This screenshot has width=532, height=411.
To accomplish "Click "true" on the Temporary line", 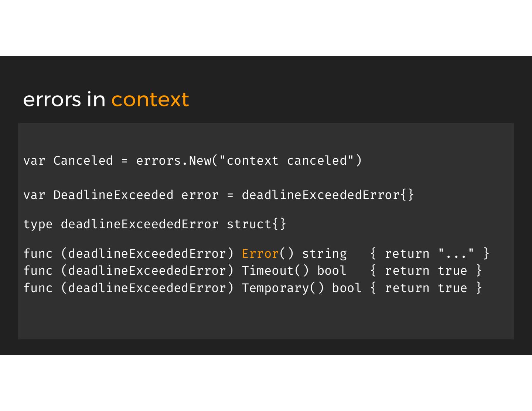I will point(452,288).
